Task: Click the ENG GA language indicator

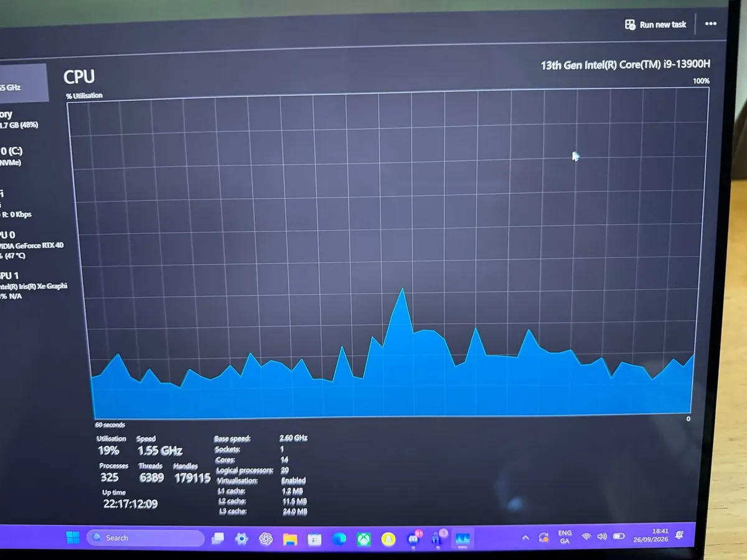Action: (565, 537)
